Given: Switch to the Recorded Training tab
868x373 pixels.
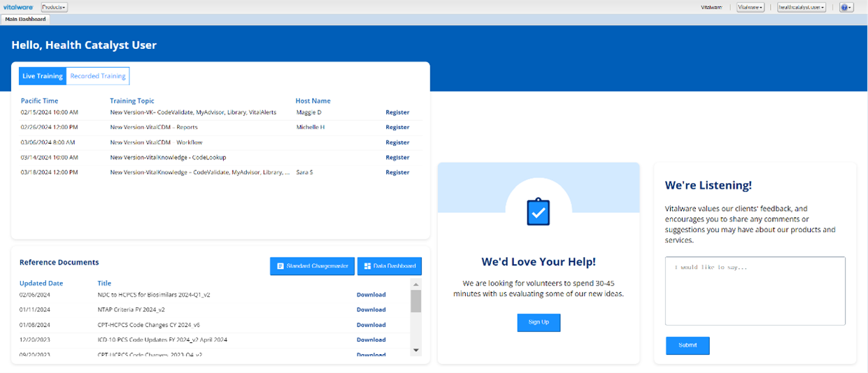Looking at the screenshot, I should click(x=98, y=76).
